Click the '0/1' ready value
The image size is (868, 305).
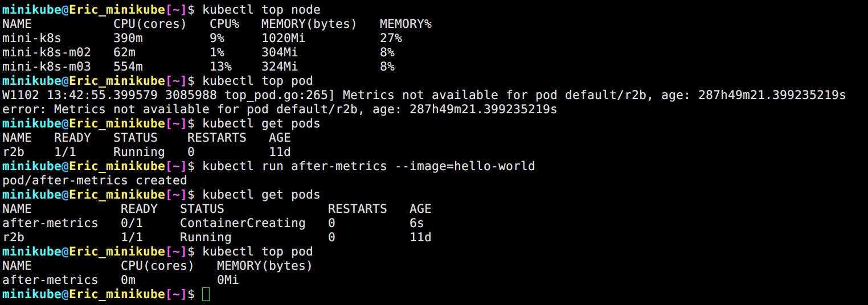pos(132,223)
